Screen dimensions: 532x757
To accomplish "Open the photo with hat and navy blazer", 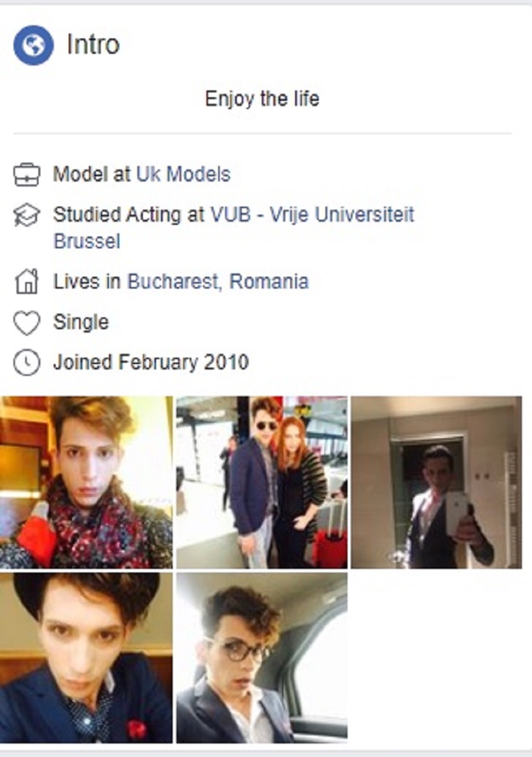I will pos(86,657).
